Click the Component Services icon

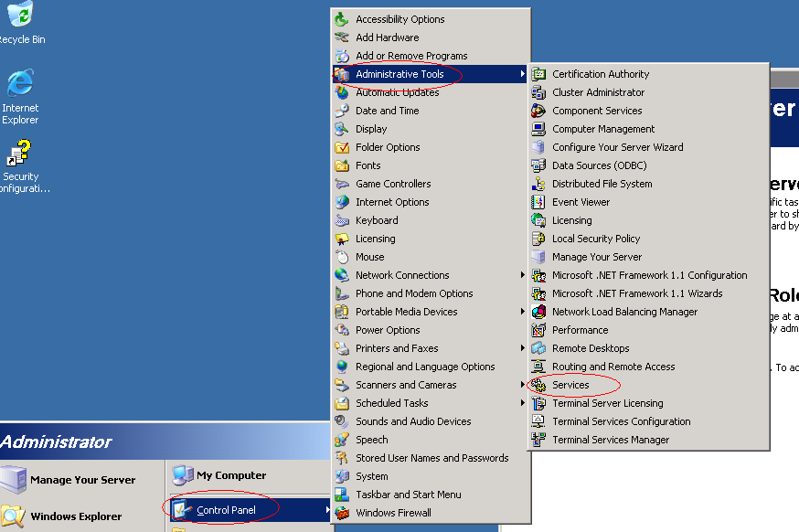pos(538,111)
